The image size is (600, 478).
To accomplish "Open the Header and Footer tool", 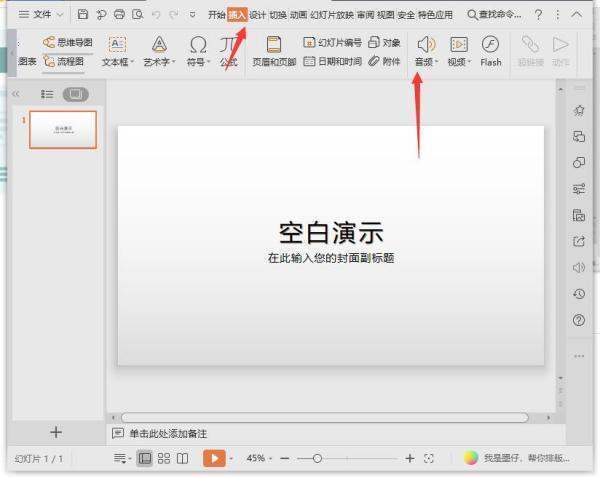I will [x=273, y=44].
